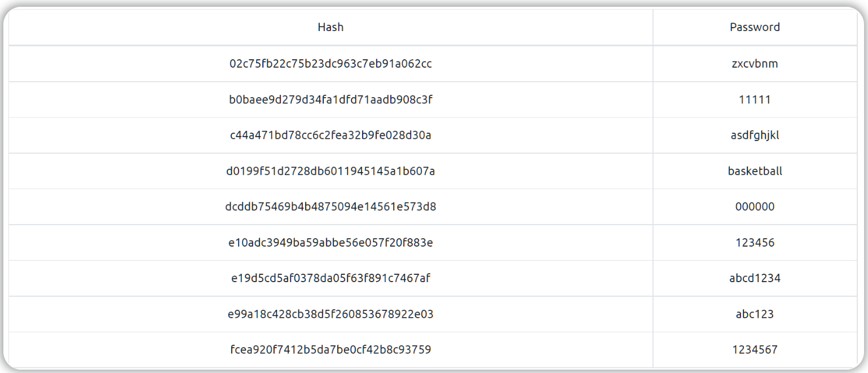Select hash starting with 02c75fb22c75
Image resolution: width=868 pixels, height=373 pixels.
pos(331,64)
